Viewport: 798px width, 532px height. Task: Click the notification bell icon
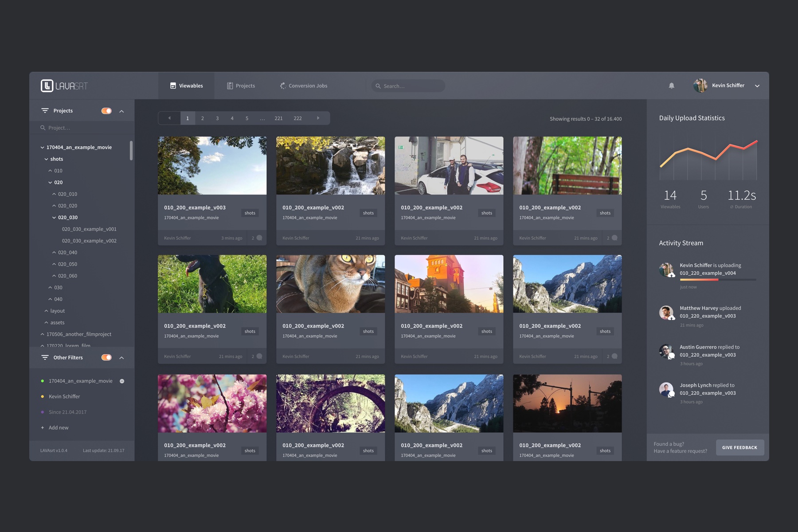tap(671, 86)
